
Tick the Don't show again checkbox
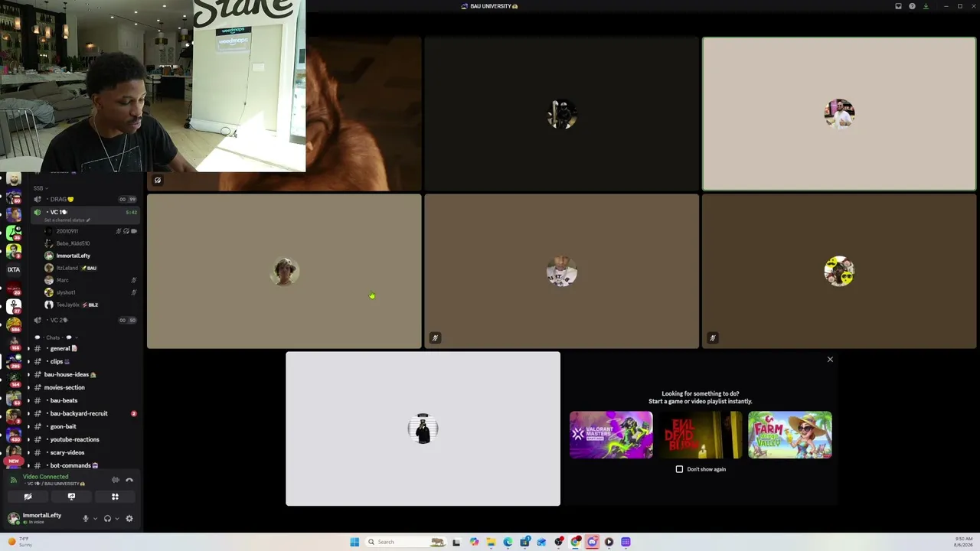[679, 469]
